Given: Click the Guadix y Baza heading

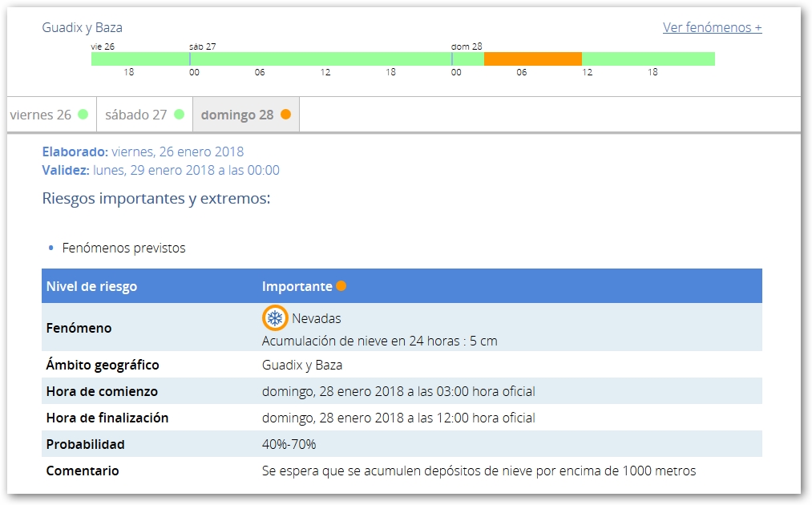Looking at the screenshot, I should click(82, 27).
